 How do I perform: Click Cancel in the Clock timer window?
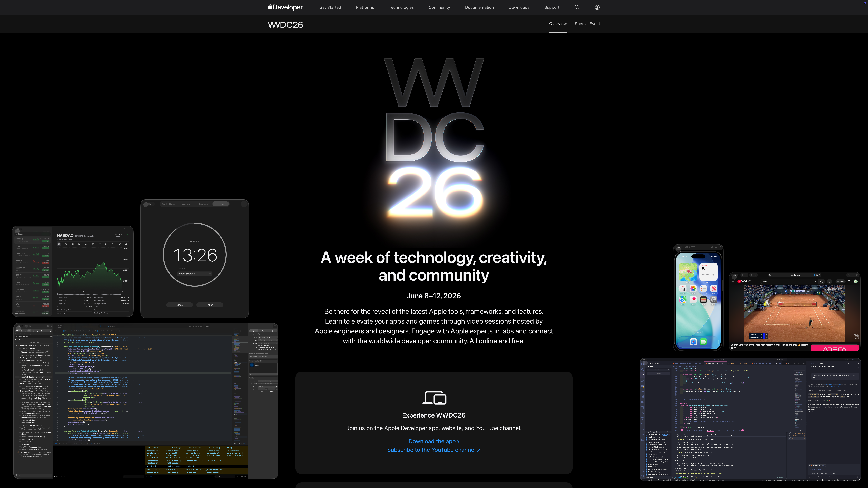coord(179,305)
